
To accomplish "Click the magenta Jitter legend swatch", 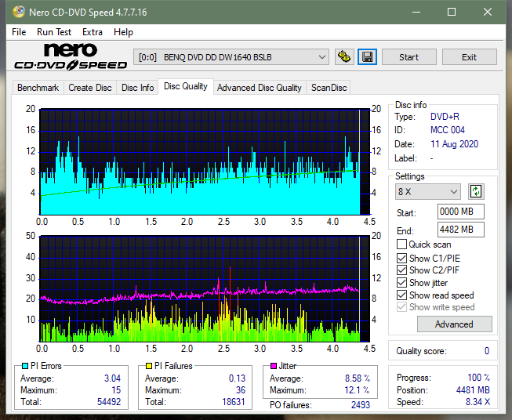I will (274, 366).
